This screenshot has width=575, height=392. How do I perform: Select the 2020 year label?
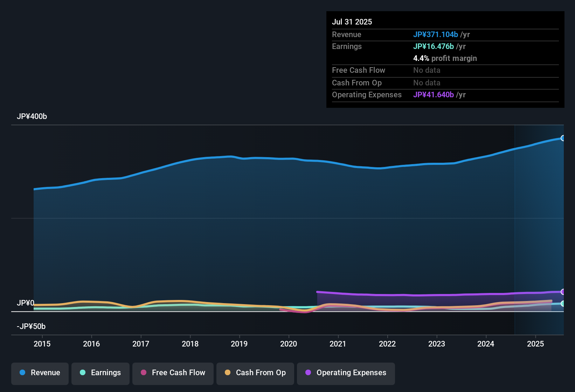click(x=289, y=344)
